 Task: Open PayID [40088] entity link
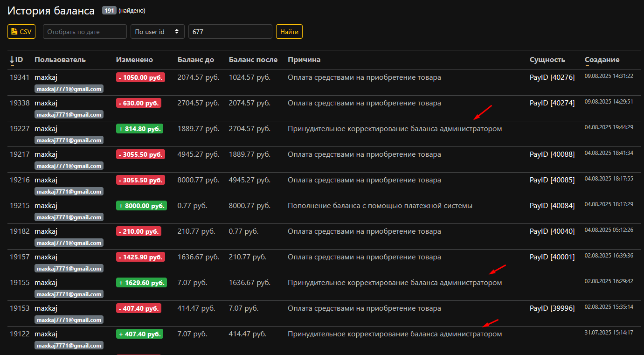pyautogui.click(x=552, y=154)
